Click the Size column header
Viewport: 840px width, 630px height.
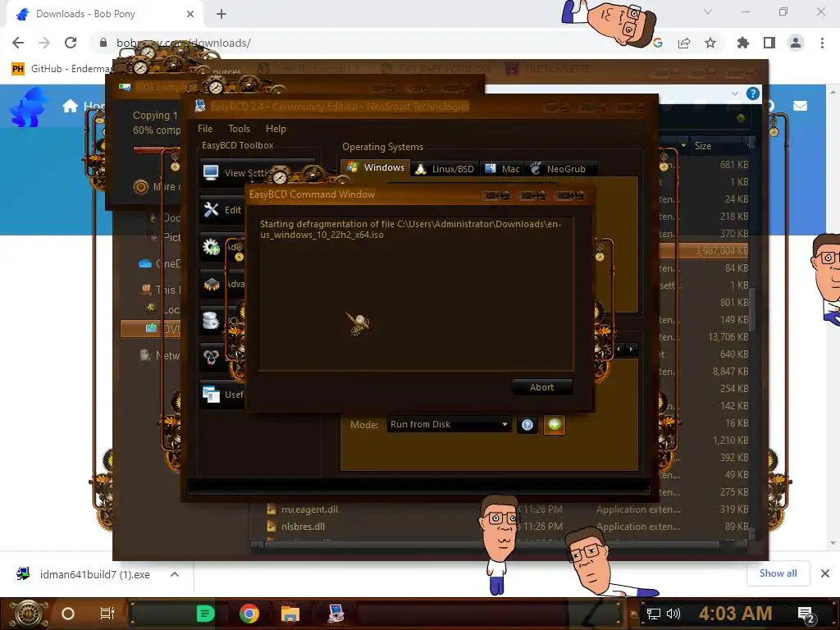click(x=718, y=146)
